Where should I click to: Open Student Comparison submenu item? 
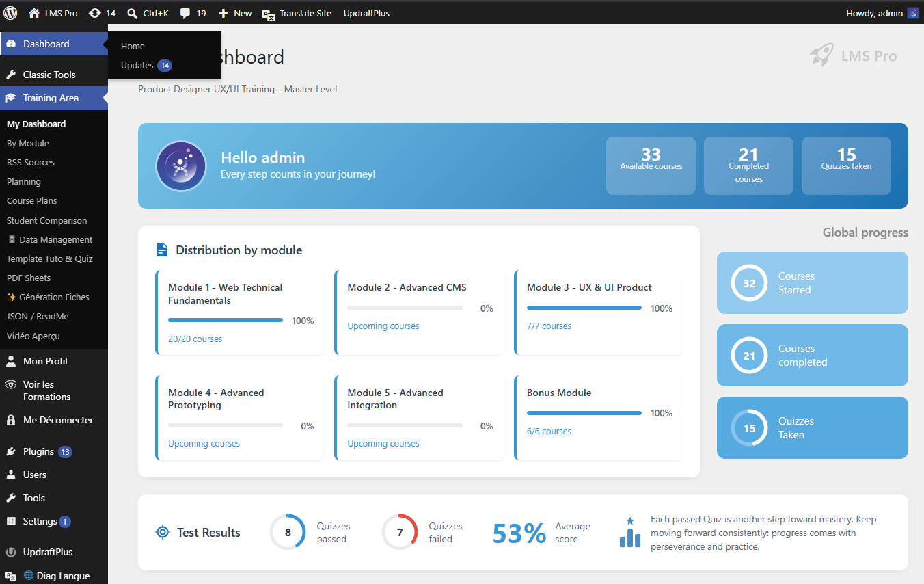click(x=47, y=220)
